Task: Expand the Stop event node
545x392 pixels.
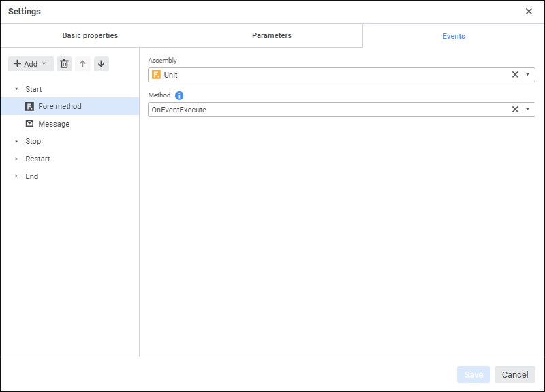Action: click(16, 141)
